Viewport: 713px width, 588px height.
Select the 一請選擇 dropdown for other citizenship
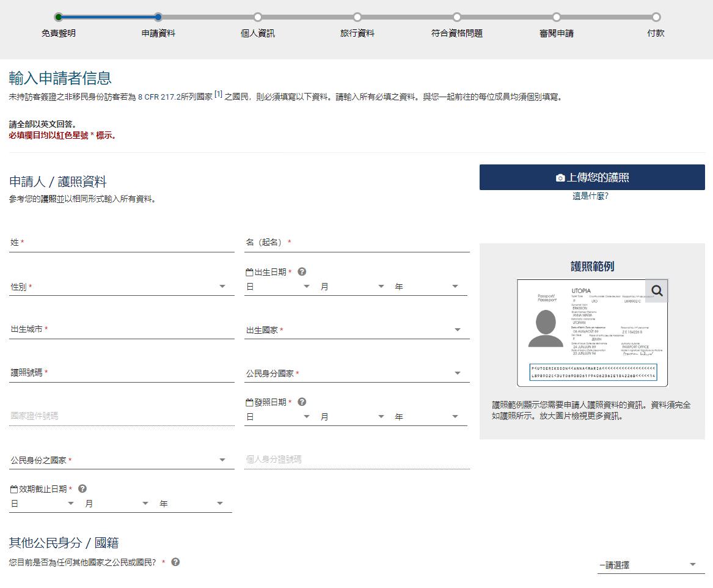tap(650, 565)
